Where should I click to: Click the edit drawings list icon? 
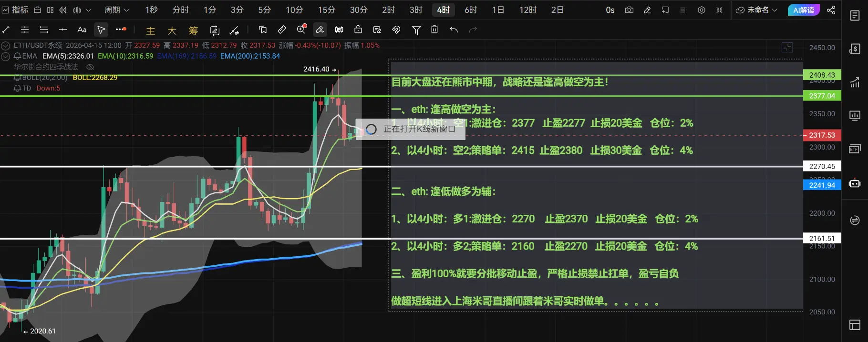pyautogui.click(x=377, y=30)
